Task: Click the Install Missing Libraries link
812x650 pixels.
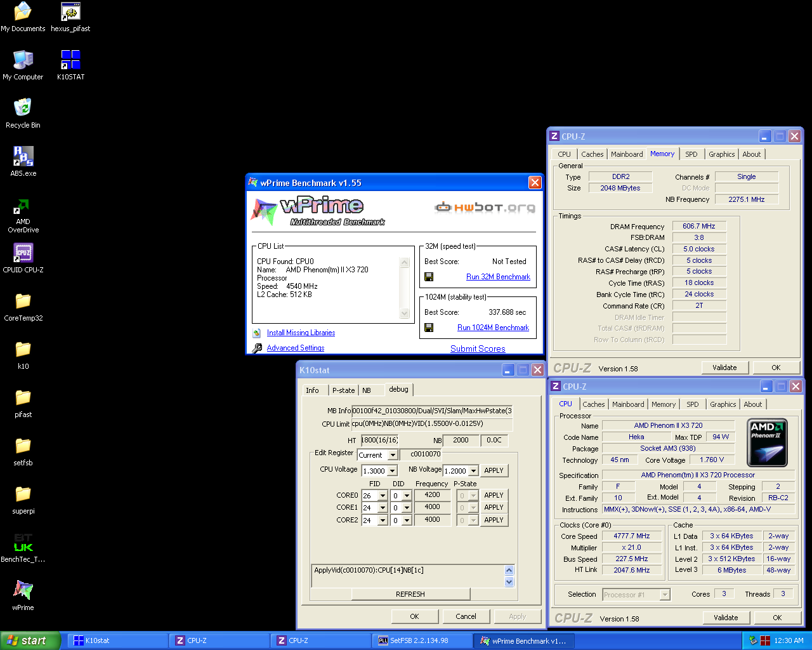Action: point(301,333)
